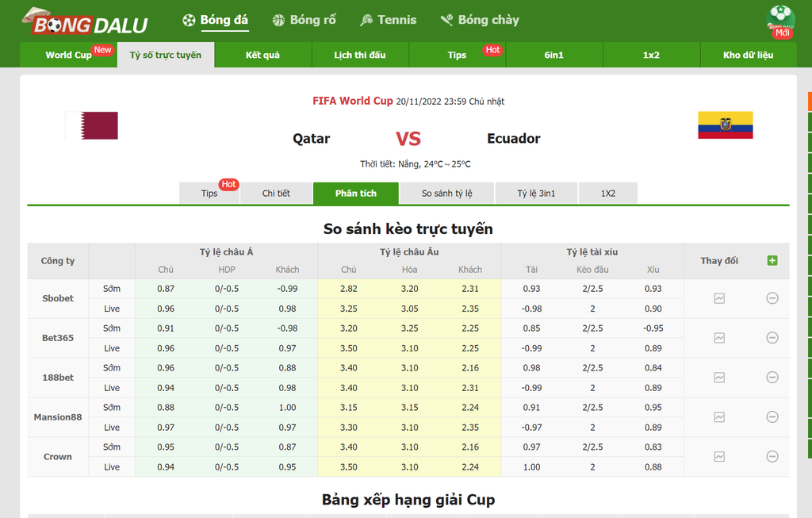Screen dimensions: 812x518
Task: Open the FIFA World Cup league link
Action: pyautogui.click(x=353, y=101)
